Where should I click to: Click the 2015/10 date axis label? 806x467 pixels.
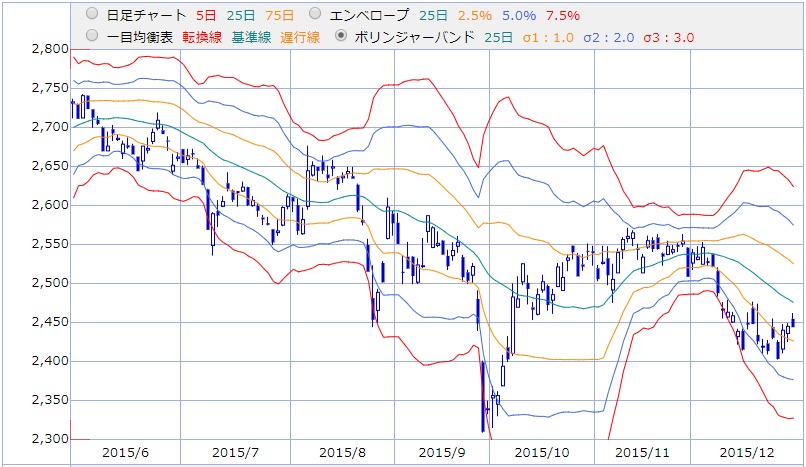point(542,453)
